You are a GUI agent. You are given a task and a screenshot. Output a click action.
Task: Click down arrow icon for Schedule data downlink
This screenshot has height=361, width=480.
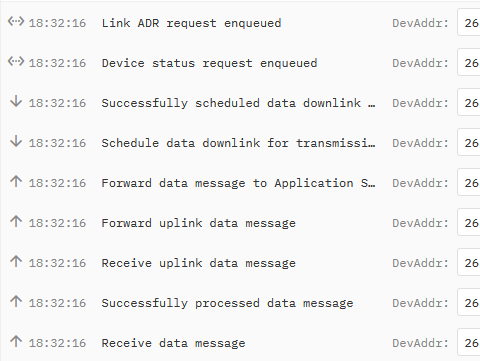pos(16,142)
